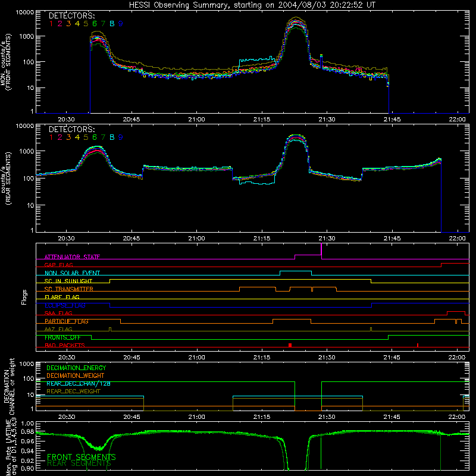The width and height of the screenshot is (476, 476).
Task: Click the rear segments counts/s axis label
Action: click(6, 178)
